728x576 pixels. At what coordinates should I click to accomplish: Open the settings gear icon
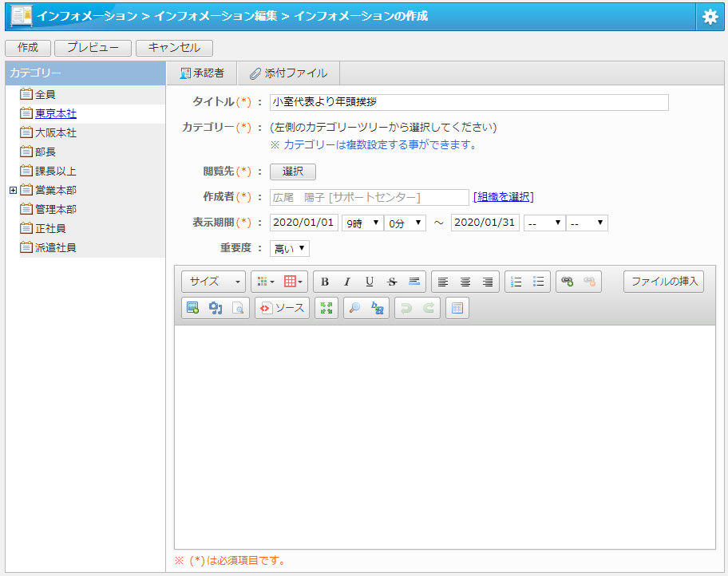710,16
